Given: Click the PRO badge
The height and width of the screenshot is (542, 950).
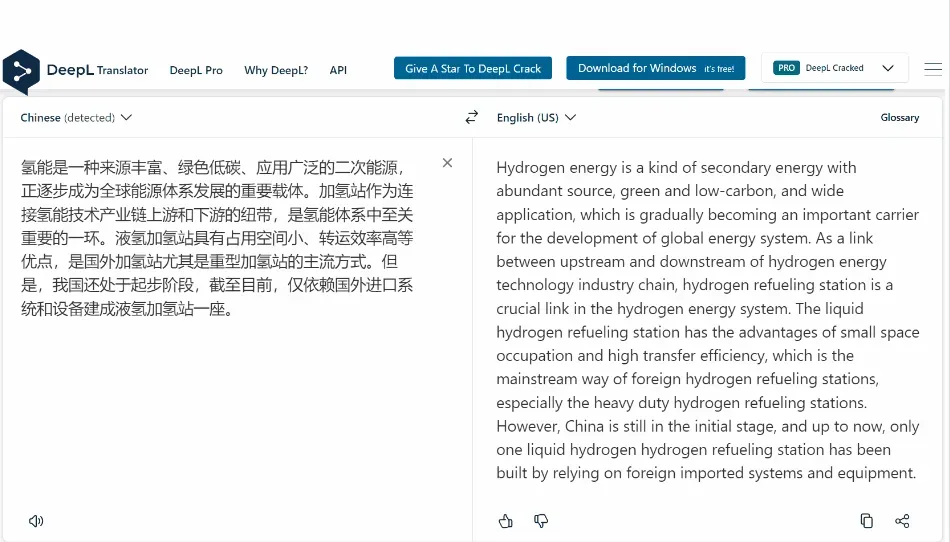Looking at the screenshot, I should (x=786, y=68).
